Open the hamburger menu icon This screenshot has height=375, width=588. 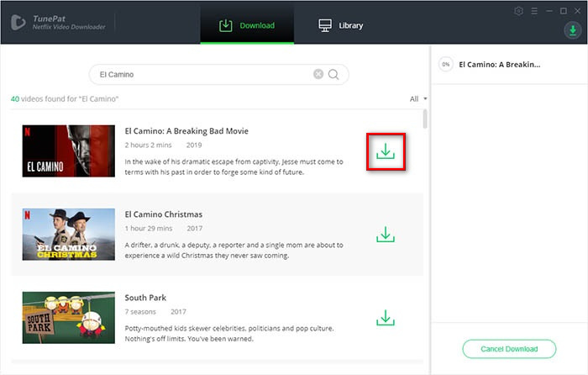(534, 11)
